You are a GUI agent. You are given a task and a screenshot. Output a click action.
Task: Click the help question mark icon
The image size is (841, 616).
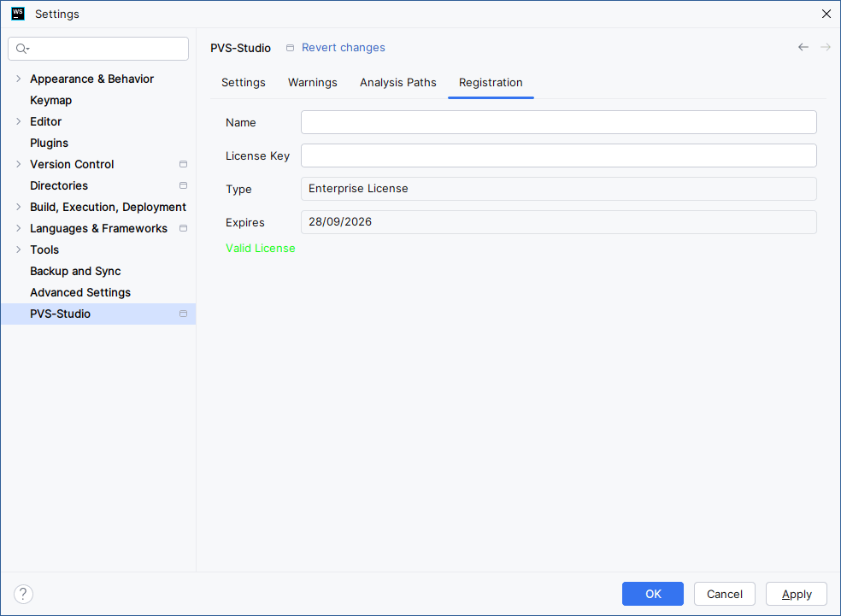tap(23, 594)
